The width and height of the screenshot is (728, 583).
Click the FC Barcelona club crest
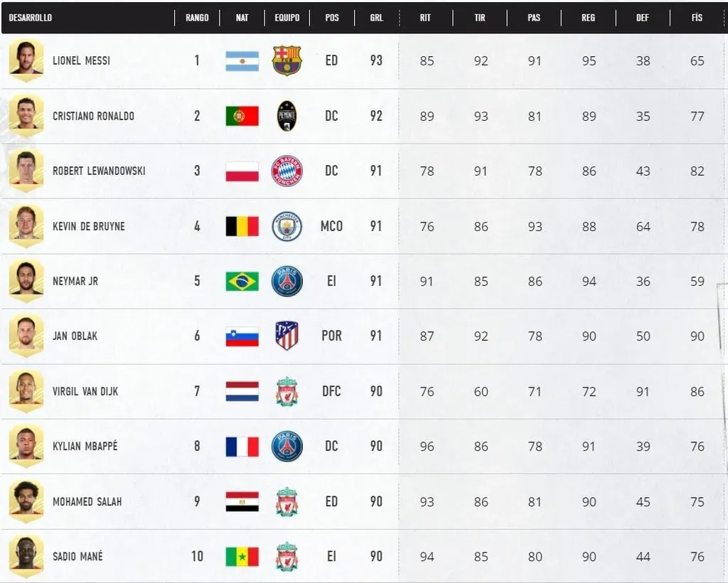pyautogui.click(x=287, y=61)
